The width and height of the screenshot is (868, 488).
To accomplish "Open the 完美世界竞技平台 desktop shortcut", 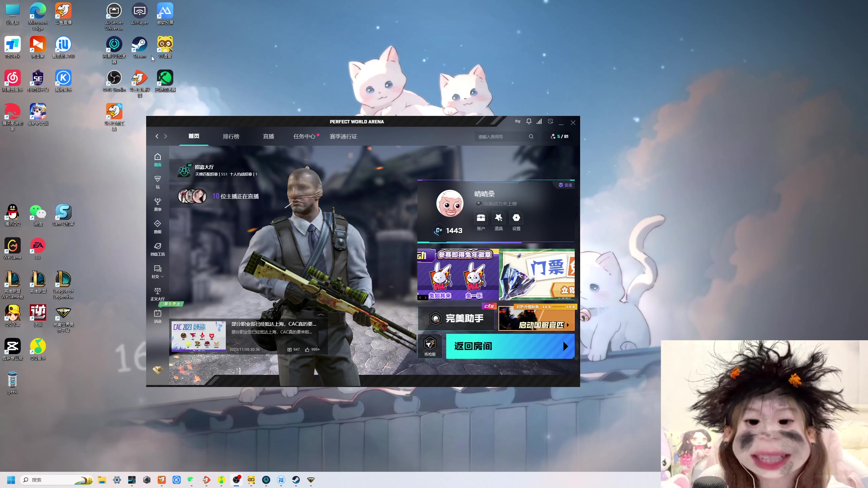I will tap(63, 318).
